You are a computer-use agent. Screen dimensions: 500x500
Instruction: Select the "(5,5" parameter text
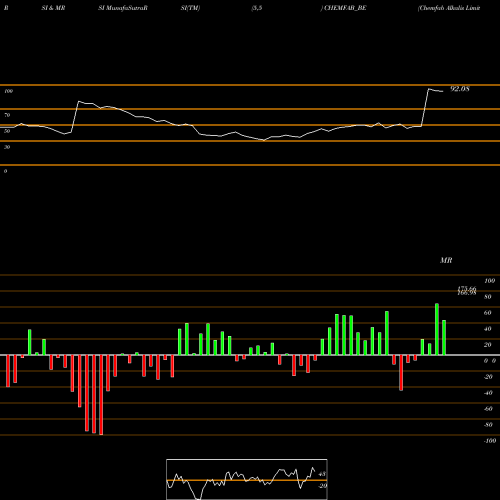(x=257, y=8)
